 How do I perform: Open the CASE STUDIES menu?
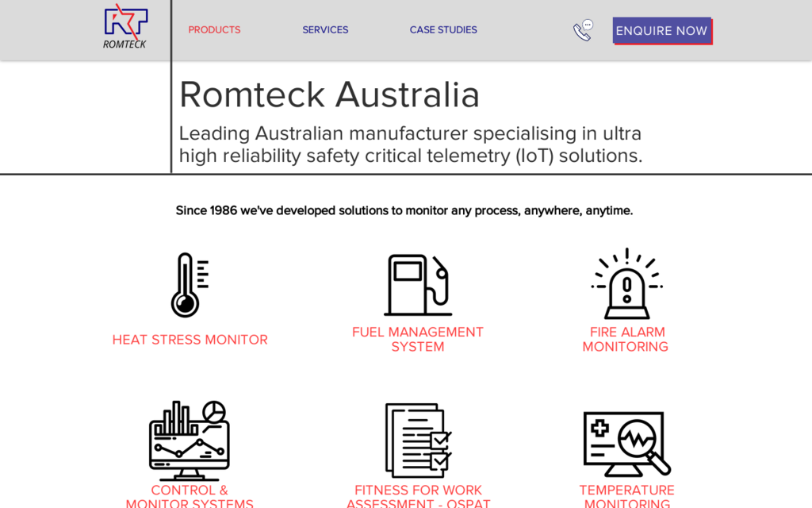coord(443,29)
